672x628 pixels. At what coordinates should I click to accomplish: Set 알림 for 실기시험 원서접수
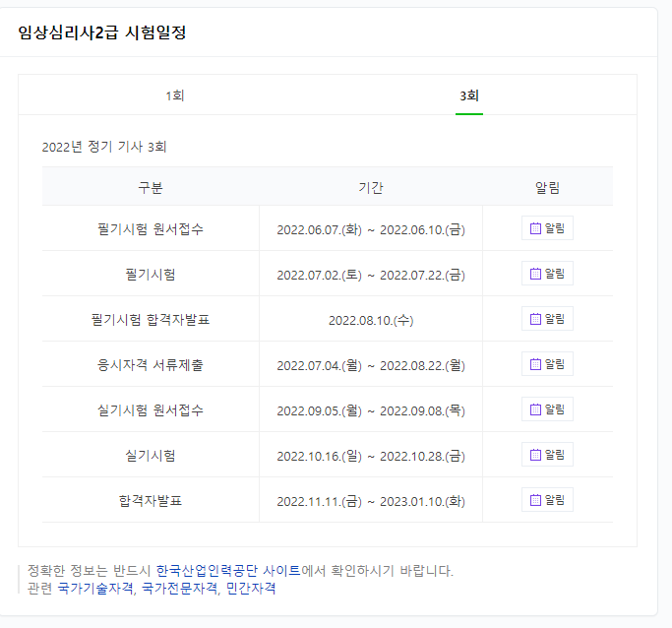[547, 409]
